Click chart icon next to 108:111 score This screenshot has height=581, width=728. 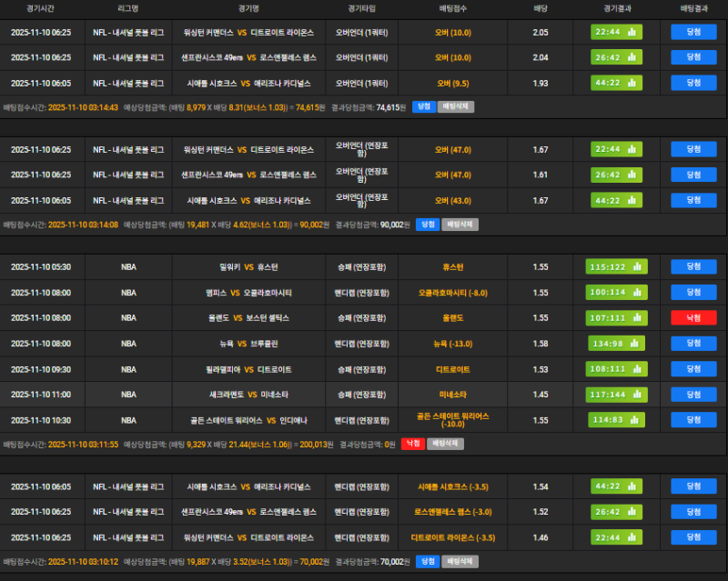click(634, 369)
